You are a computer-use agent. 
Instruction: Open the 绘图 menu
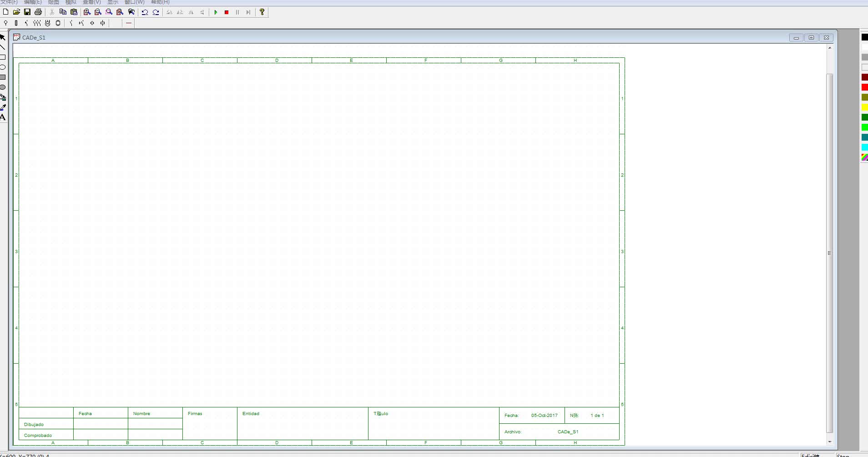(54, 2)
